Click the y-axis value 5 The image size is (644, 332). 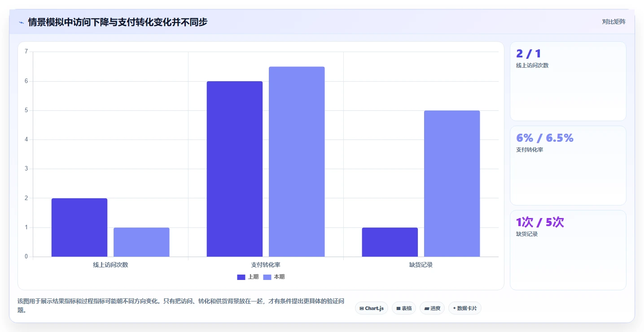tap(26, 110)
